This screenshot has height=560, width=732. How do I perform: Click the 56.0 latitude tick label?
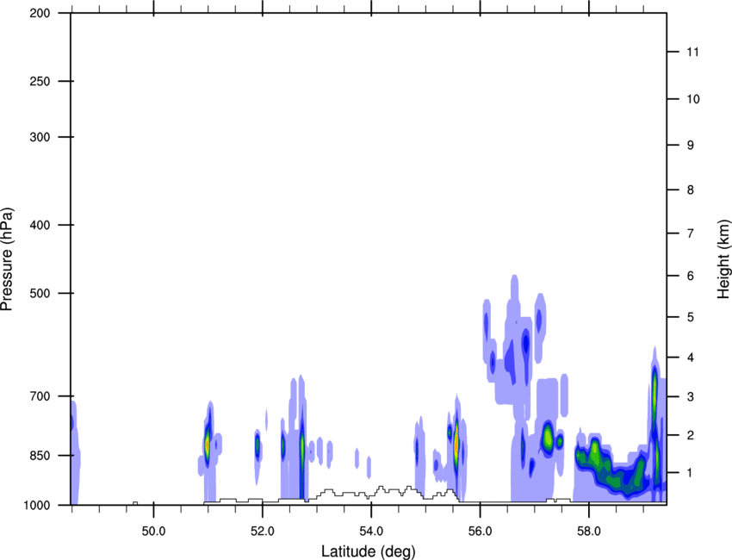point(480,532)
